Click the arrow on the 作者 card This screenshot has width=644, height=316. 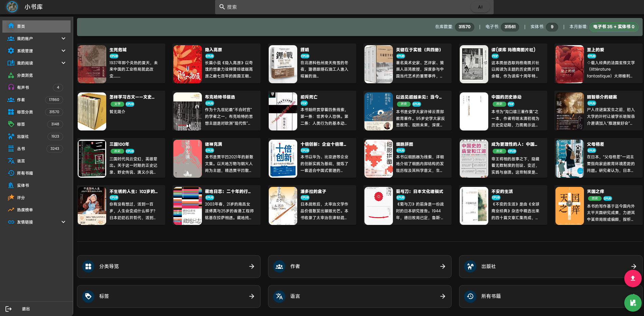coord(442,266)
